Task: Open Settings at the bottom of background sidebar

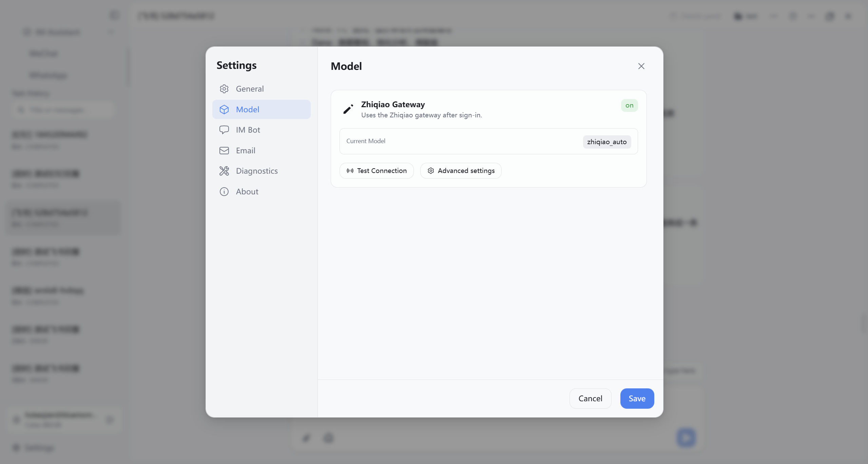Action: pos(33,448)
